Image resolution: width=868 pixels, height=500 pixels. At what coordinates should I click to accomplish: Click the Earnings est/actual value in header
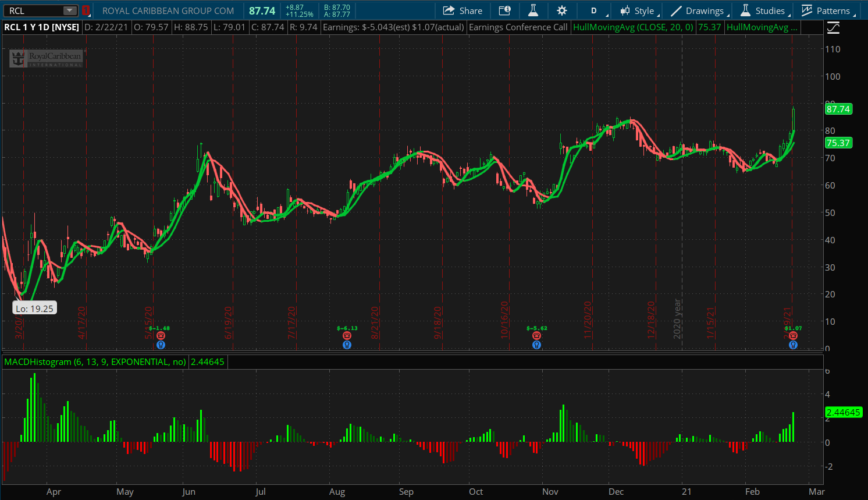[393, 27]
